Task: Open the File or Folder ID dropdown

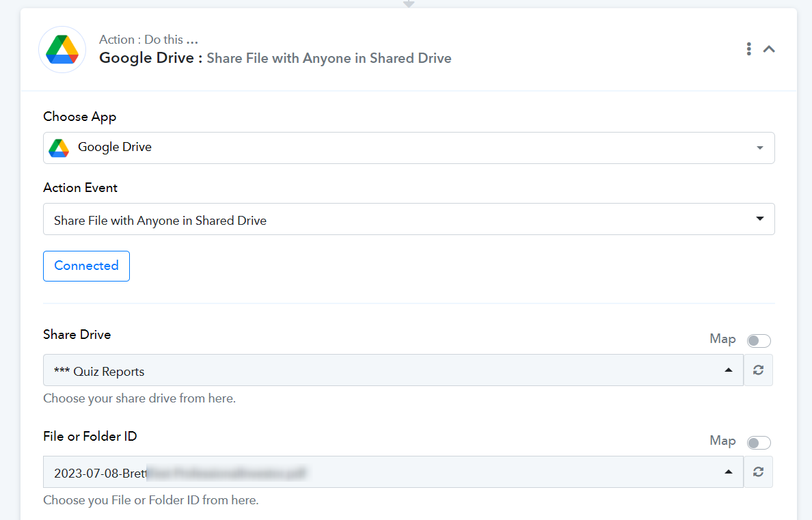Action: pyautogui.click(x=393, y=472)
